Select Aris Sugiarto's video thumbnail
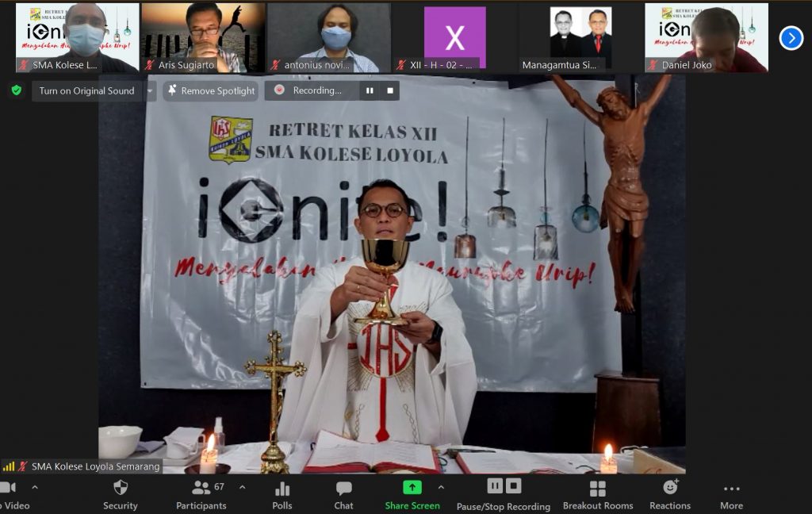 [x=203, y=37]
